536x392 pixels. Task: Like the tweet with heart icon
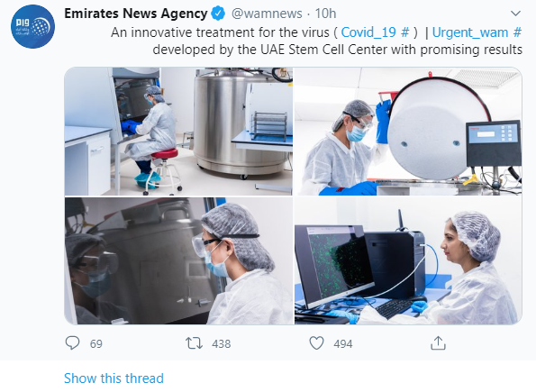[x=316, y=343]
